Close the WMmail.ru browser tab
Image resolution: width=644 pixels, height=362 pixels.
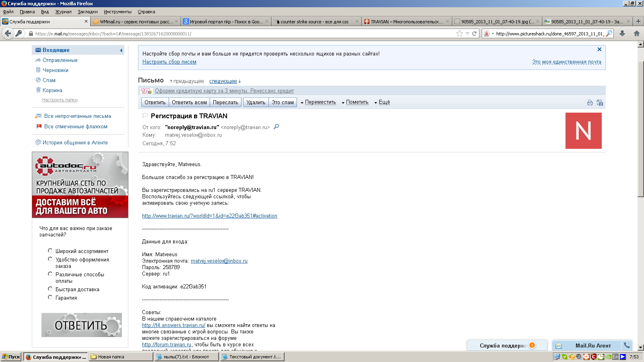(x=176, y=22)
